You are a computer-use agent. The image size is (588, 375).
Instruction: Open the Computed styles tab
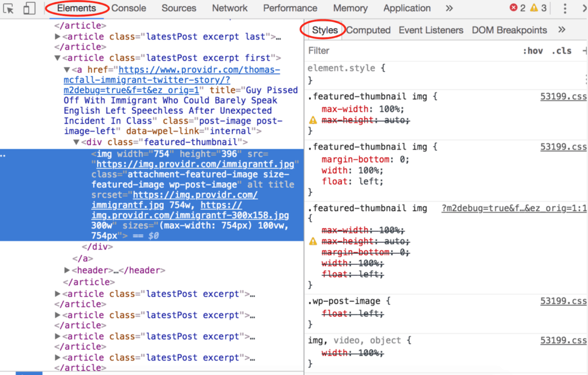[x=368, y=30]
